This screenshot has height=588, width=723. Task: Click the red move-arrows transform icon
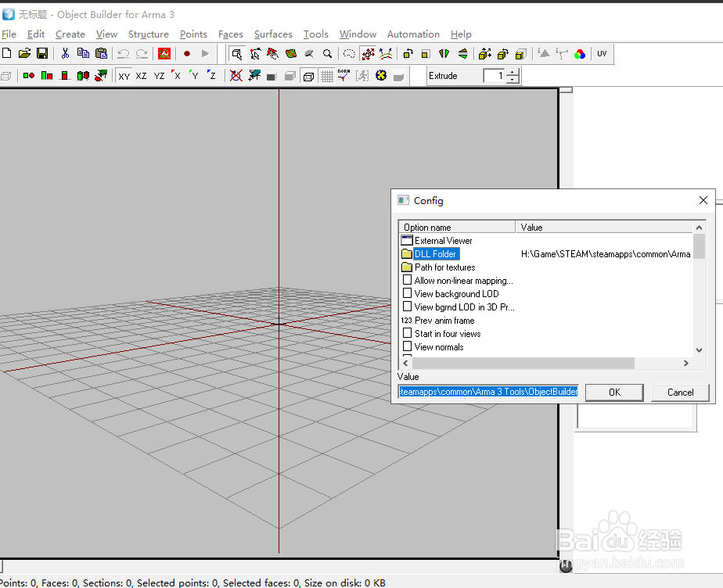click(x=368, y=54)
